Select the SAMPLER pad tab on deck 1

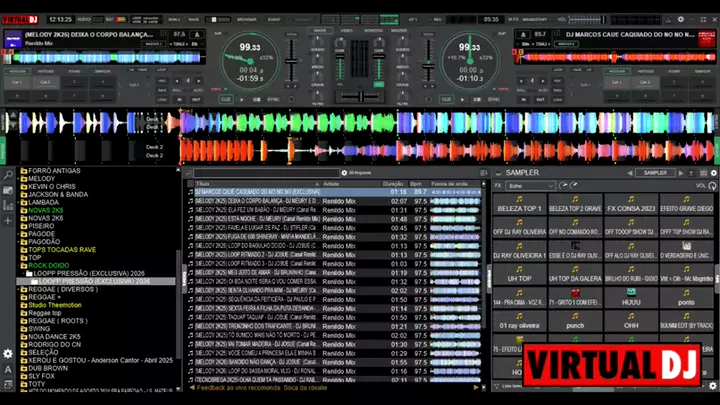pos(102,71)
